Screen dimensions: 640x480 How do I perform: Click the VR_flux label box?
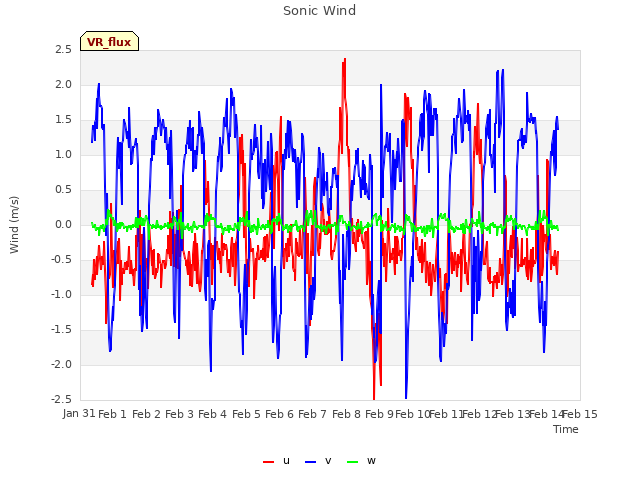coord(109,41)
